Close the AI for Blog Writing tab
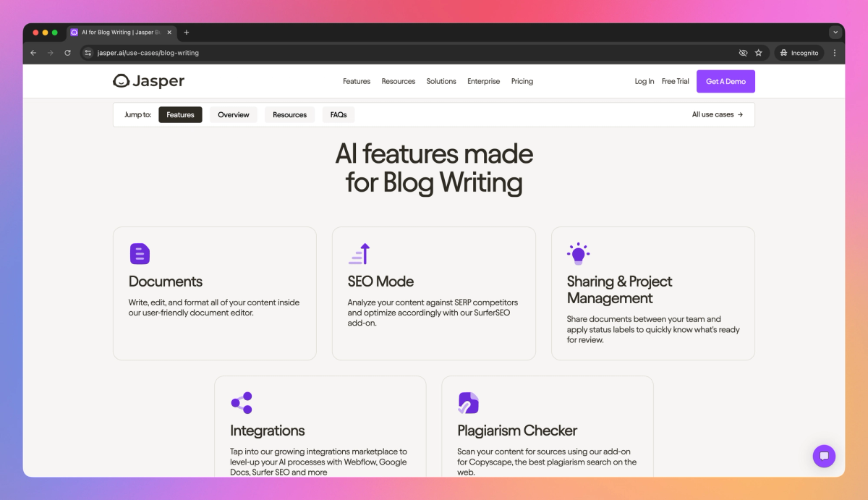Image resolution: width=868 pixels, height=500 pixels. point(169,33)
